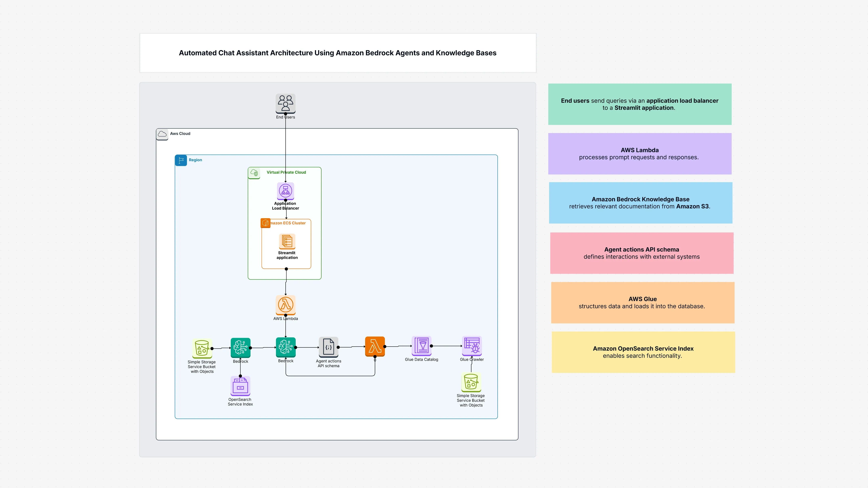Click the S3 bucket below Glue Crawler
Viewport: 868px width, 488px height.
471,382
